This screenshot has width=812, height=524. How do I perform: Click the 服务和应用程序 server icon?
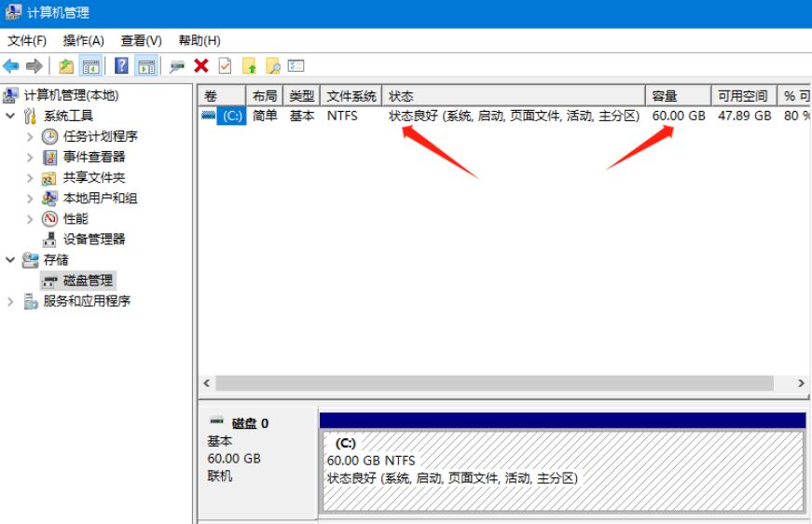click(30, 301)
